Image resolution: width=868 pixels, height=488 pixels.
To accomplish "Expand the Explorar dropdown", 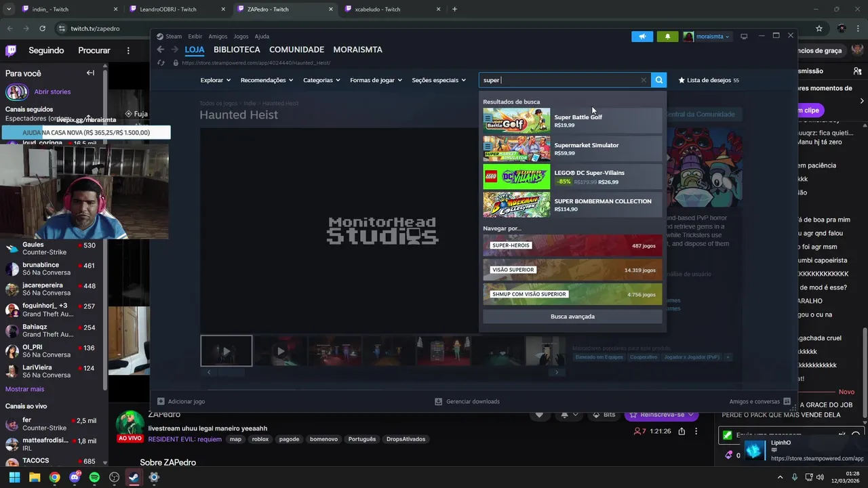I will [x=216, y=80].
